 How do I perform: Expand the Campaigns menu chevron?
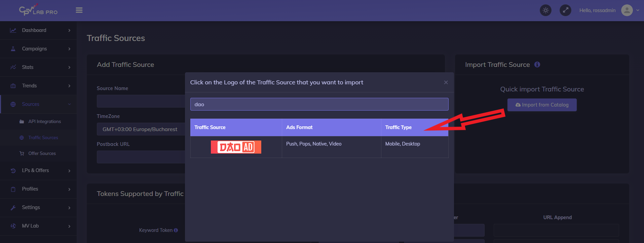(69, 49)
